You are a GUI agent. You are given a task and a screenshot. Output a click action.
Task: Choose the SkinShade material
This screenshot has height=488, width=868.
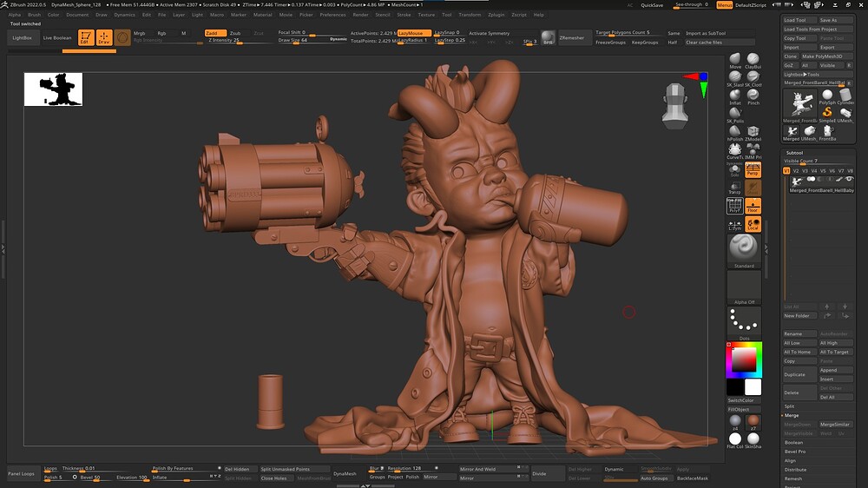click(x=753, y=440)
